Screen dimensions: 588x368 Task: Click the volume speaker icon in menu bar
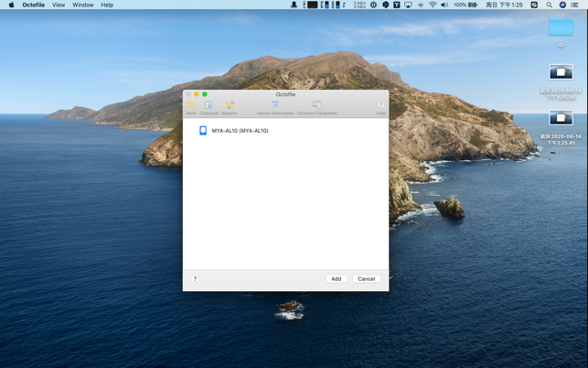[444, 5]
